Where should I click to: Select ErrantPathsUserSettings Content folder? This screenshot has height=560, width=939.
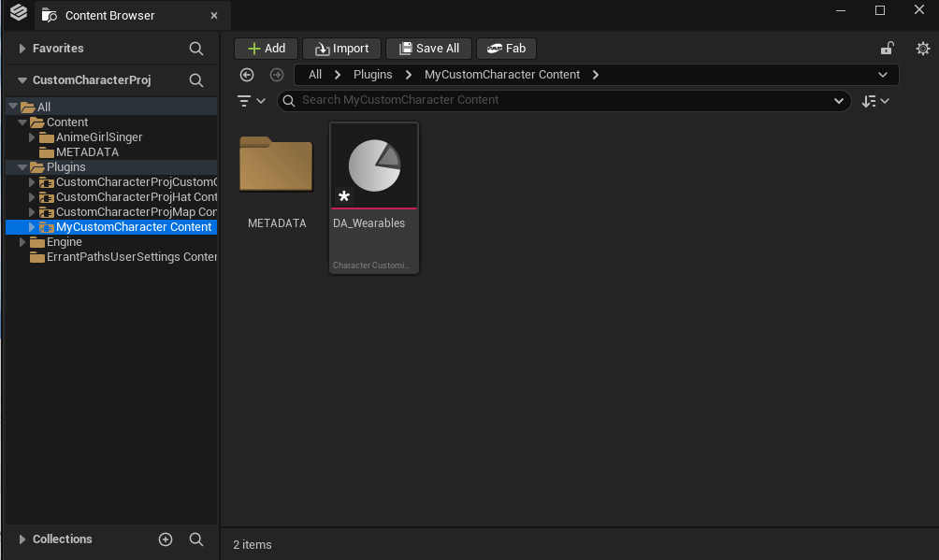[x=131, y=257]
